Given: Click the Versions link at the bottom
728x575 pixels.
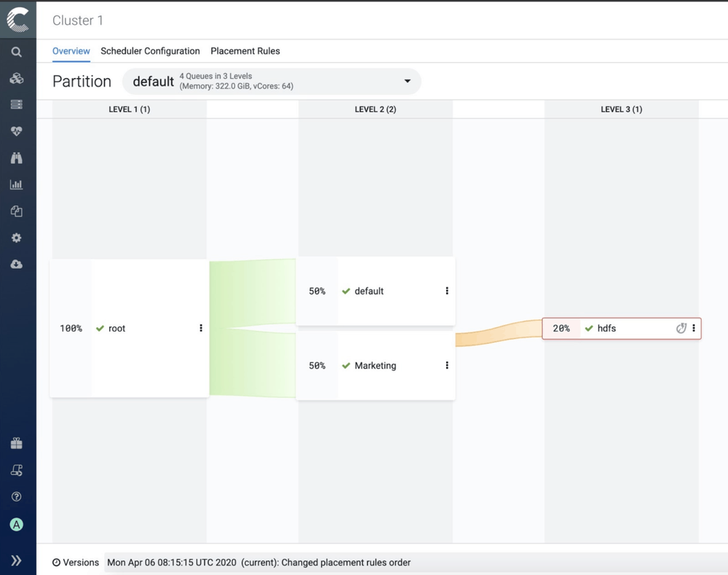Looking at the screenshot, I should pos(76,563).
